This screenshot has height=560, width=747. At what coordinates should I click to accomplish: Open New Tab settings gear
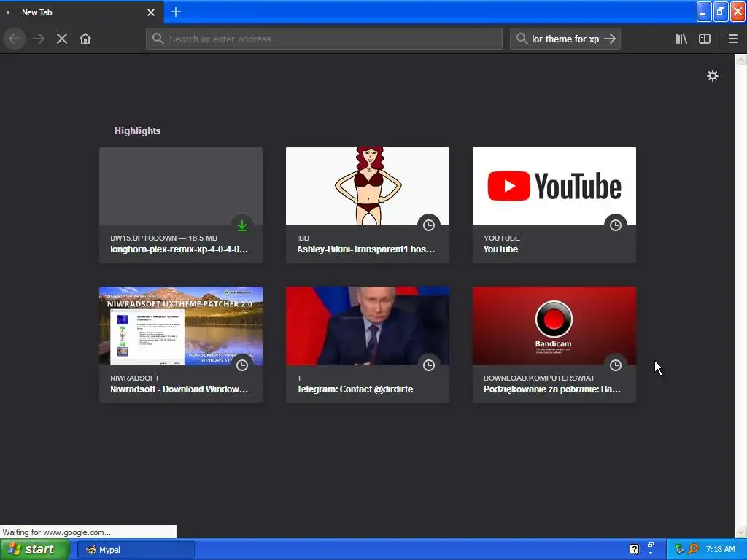coord(713,76)
